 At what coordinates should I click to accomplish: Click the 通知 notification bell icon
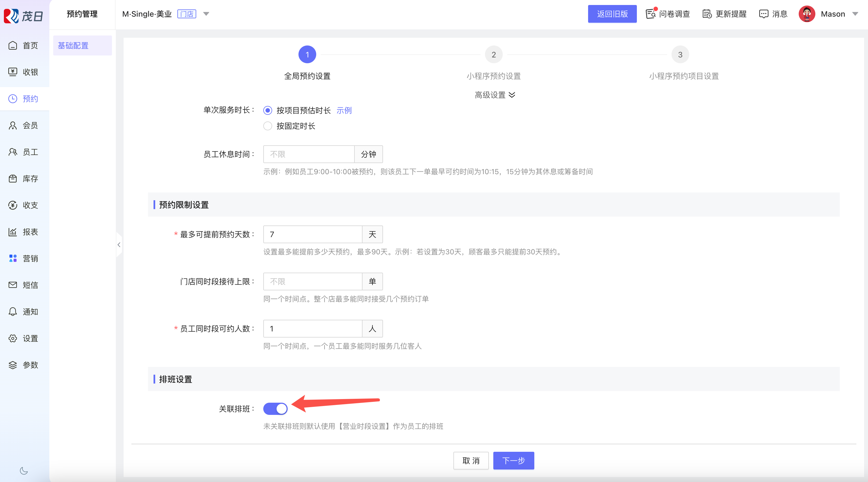pyautogui.click(x=13, y=312)
